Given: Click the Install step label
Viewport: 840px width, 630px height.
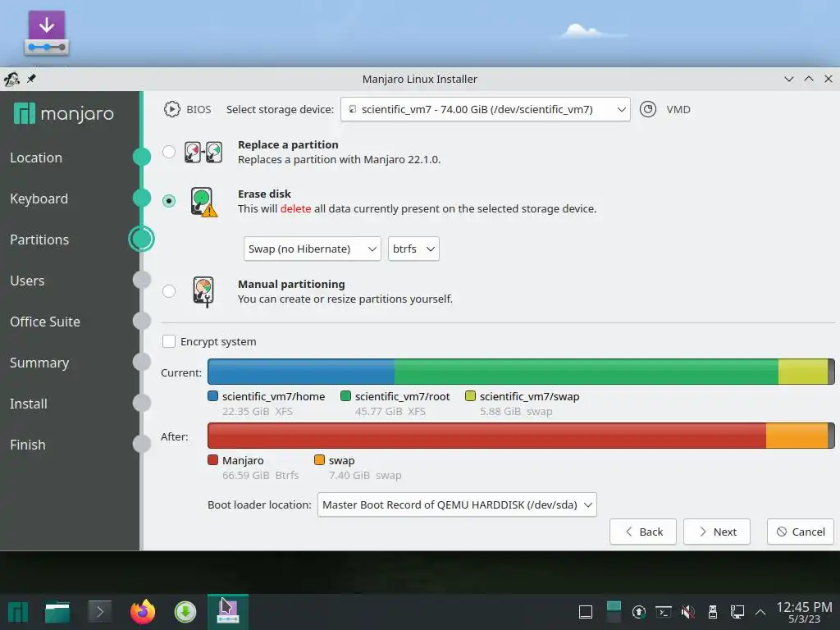Looking at the screenshot, I should (x=29, y=404).
